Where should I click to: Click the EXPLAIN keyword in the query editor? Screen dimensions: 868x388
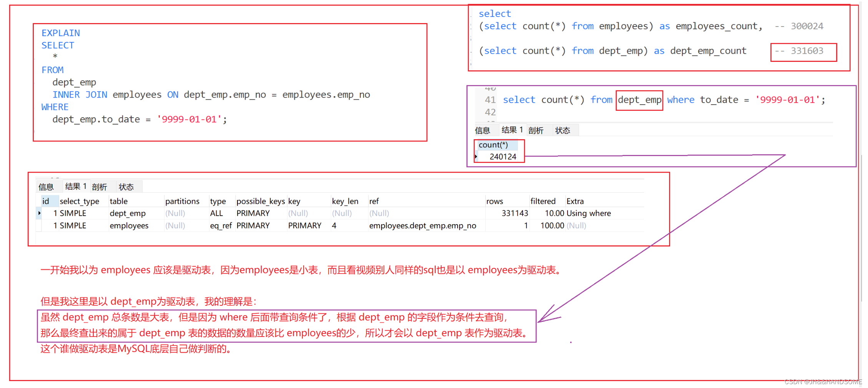(x=61, y=33)
